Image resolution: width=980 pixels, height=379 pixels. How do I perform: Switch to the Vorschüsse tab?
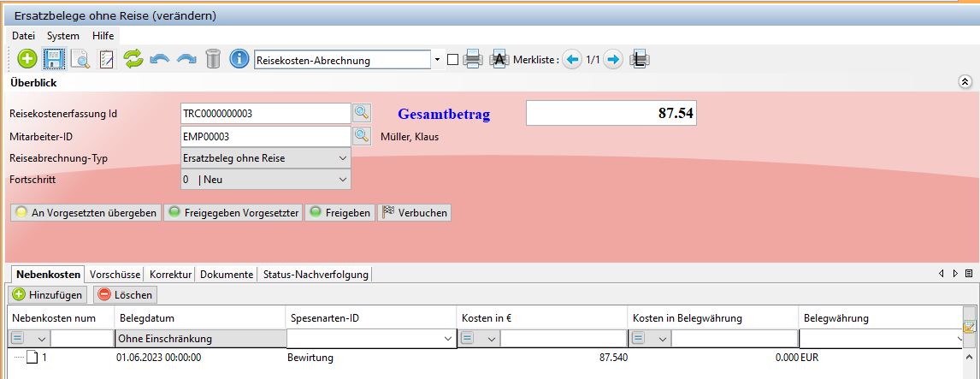coord(115,274)
